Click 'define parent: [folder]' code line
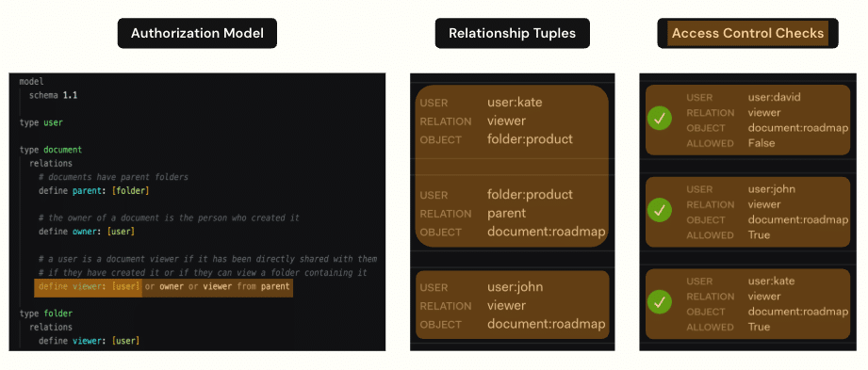This screenshot has width=868, height=370. tap(94, 191)
